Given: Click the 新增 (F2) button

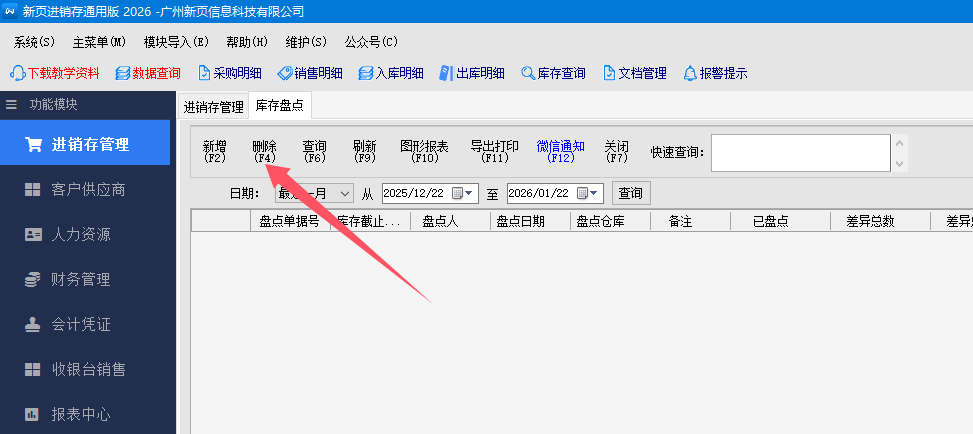Looking at the screenshot, I should 215,151.
